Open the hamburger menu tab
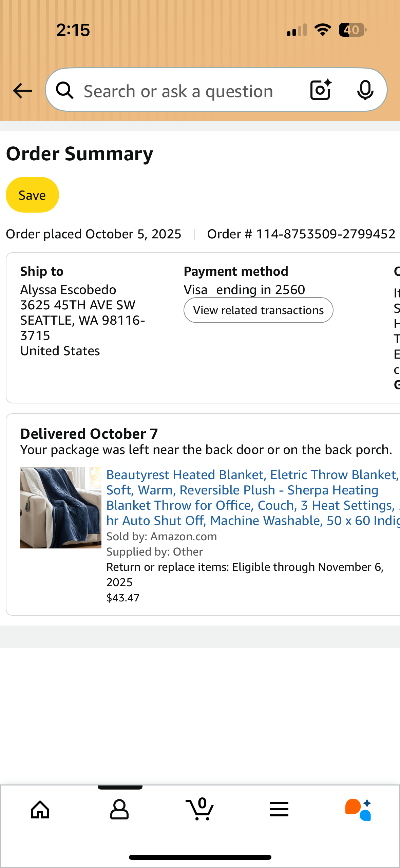The height and width of the screenshot is (868, 400). 279,809
